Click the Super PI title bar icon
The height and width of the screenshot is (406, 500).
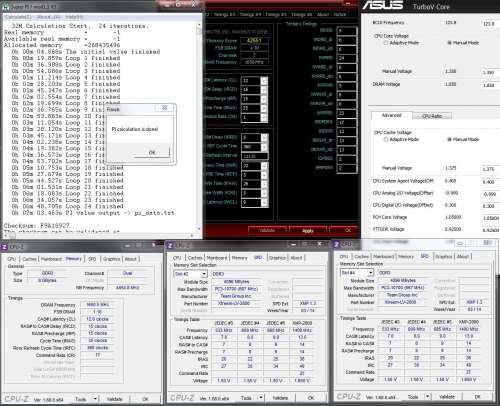click(x=6, y=6)
